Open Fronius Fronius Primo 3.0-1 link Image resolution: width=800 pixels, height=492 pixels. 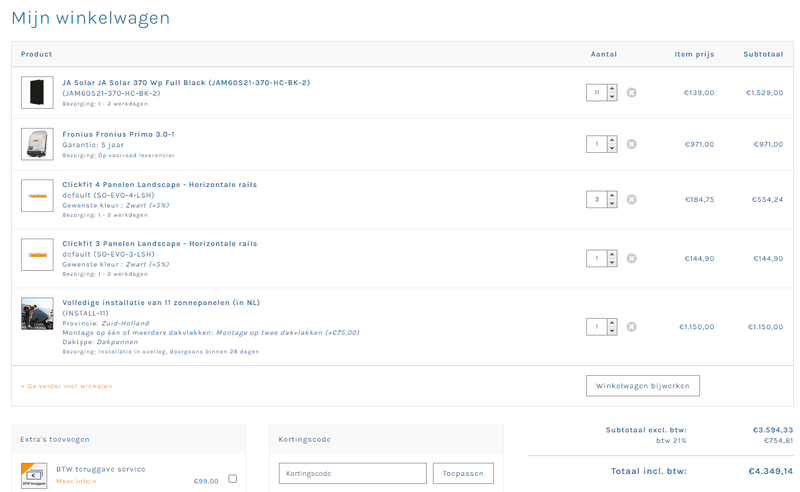click(118, 134)
